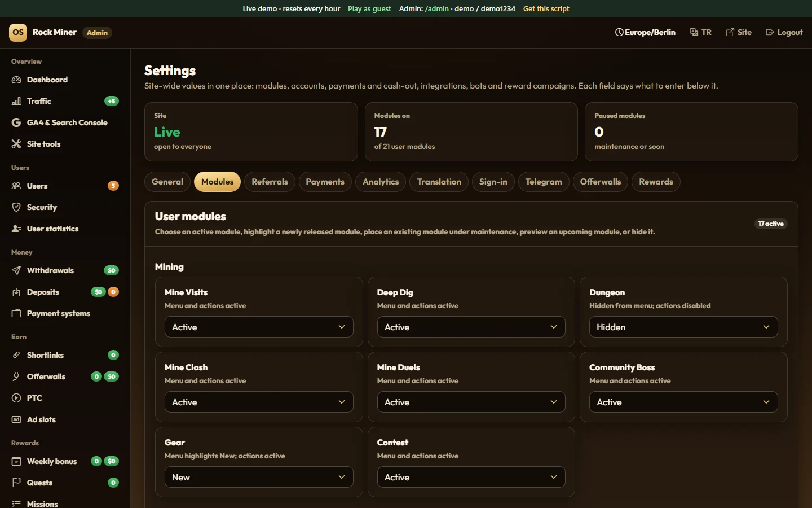This screenshot has height=508, width=812.
Task: Open the Mine Visits status dropdown
Action: pyautogui.click(x=259, y=327)
